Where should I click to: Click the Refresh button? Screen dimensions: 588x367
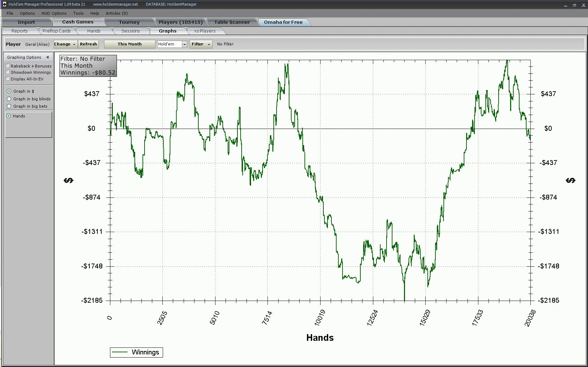click(88, 44)
